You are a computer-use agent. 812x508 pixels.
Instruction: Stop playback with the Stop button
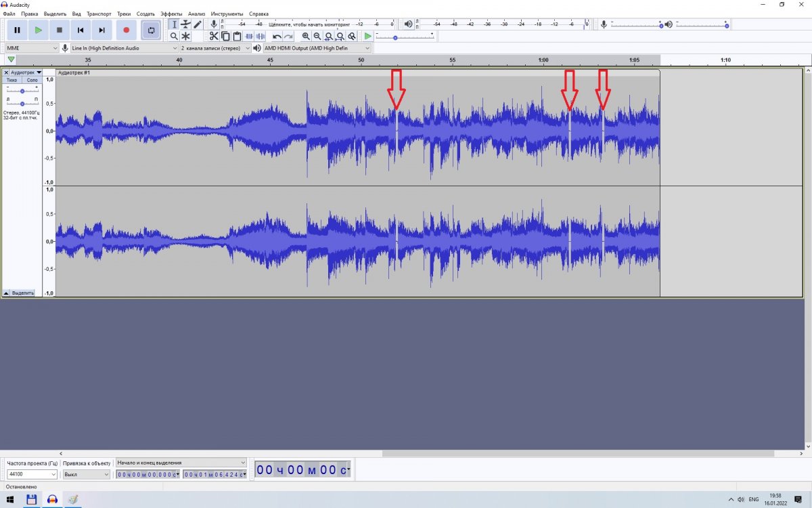[x=59, y=30]
